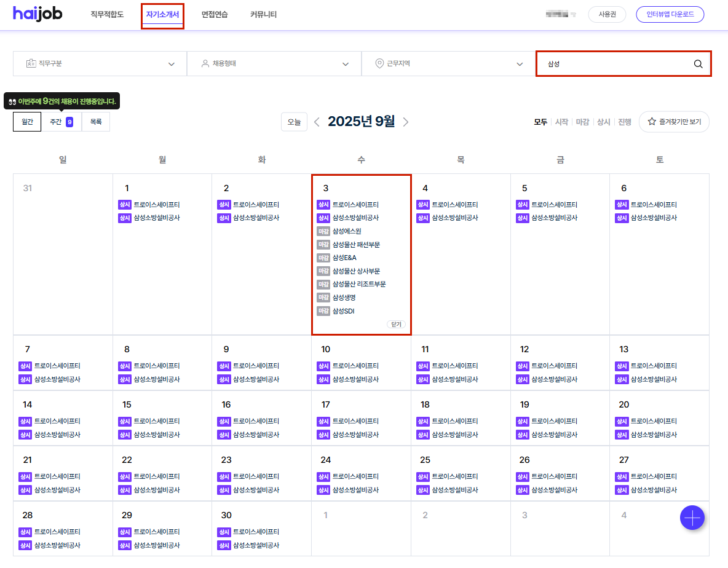
Task: Switch to 월간 monthly view
Action: [27, 122]
